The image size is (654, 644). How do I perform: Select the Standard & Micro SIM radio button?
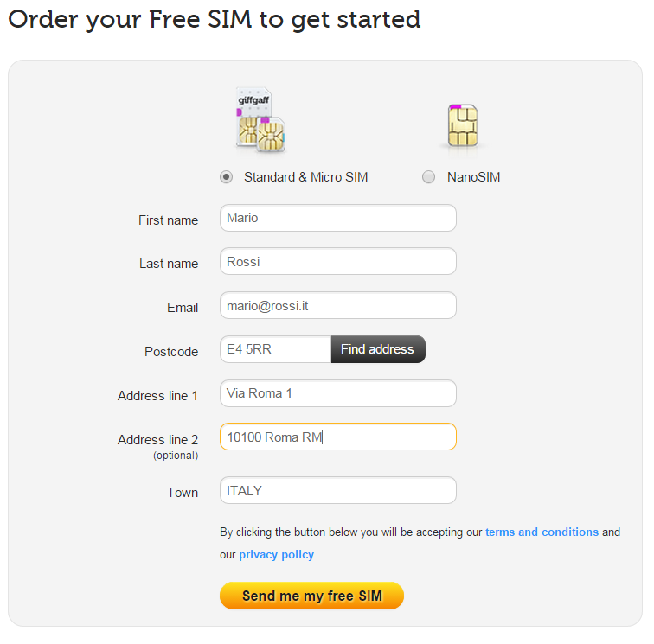tap(227, 177)
